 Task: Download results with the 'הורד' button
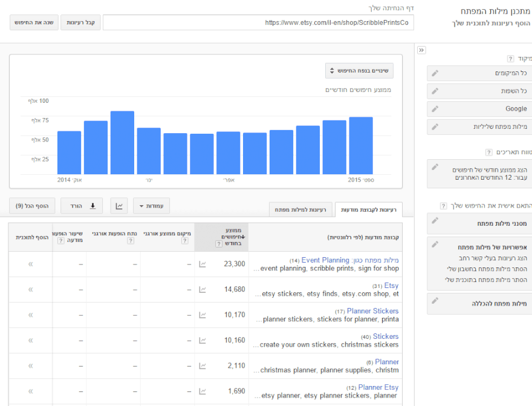coord(82,206)
